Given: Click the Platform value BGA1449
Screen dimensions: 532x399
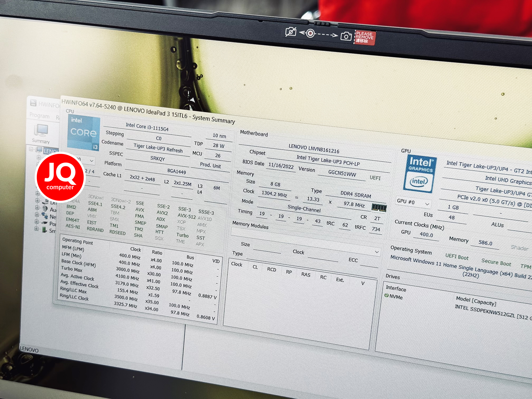Looking at the screenshot, I should point(177,171).
